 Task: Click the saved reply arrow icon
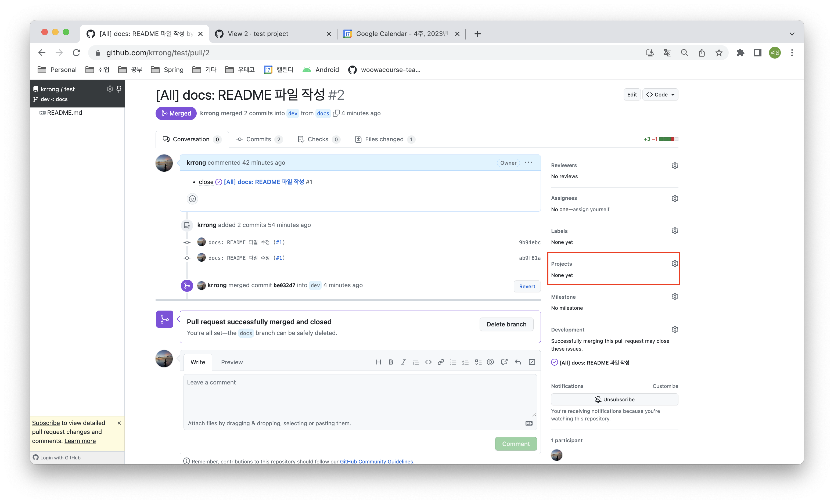pyautogui.click(x=518, y=362)
